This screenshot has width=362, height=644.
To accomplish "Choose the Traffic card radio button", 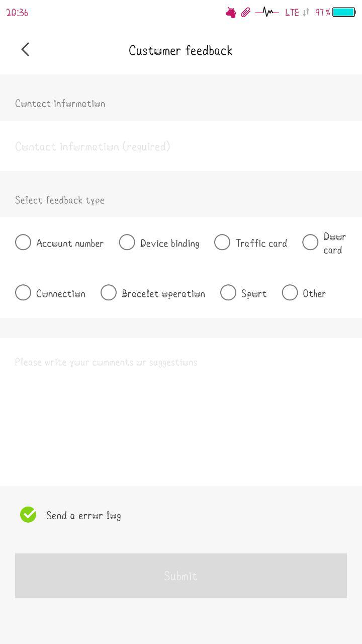I will (222, 243).
